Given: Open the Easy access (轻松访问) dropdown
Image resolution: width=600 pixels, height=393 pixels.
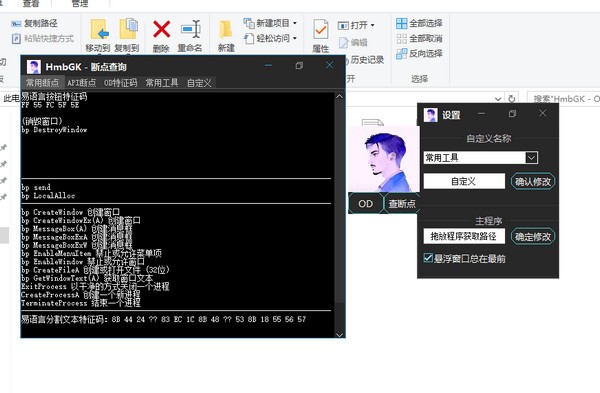Looking at the screenshot, I should pyautogui.click(x=270, y=38).
